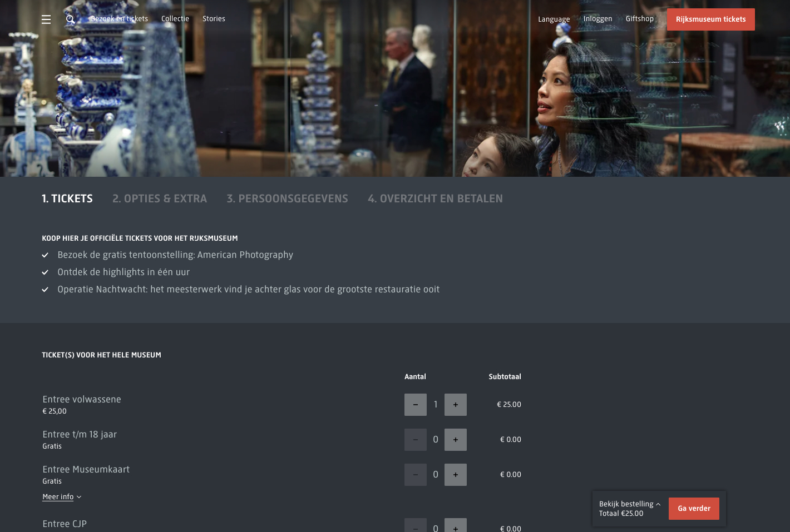Switch to Opties & Extra step
The image size is (790, 532).
pyautogui.click(x=160, y=198)
